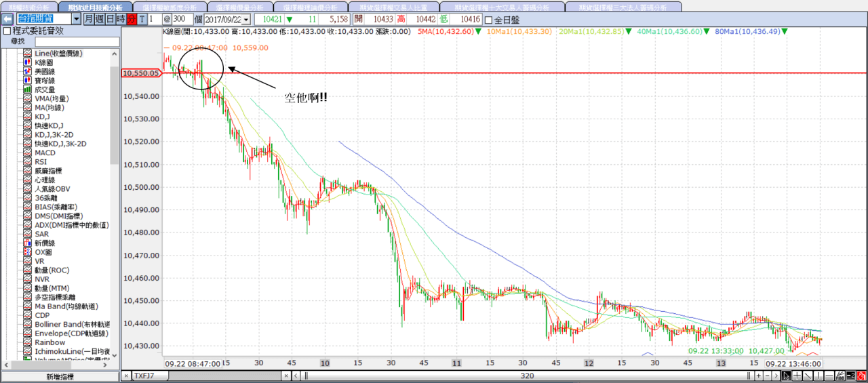Add the KD,J indicator
Image resolution: width=868 pixels, height=383 pixels.
pyautogui.click(x=43, y=117)
